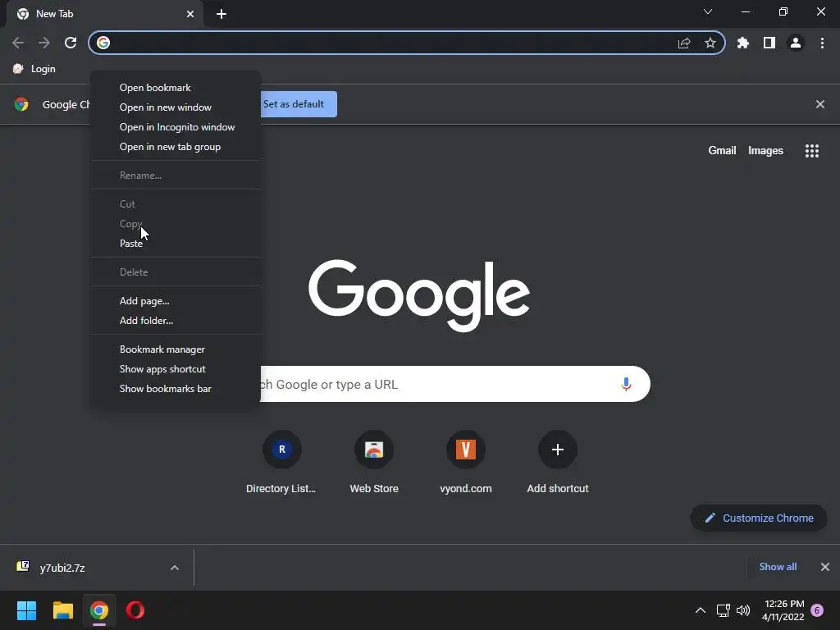Choose Open in new window
The width and height of the screenshot is (840, 630).
(x=176, y=107)
